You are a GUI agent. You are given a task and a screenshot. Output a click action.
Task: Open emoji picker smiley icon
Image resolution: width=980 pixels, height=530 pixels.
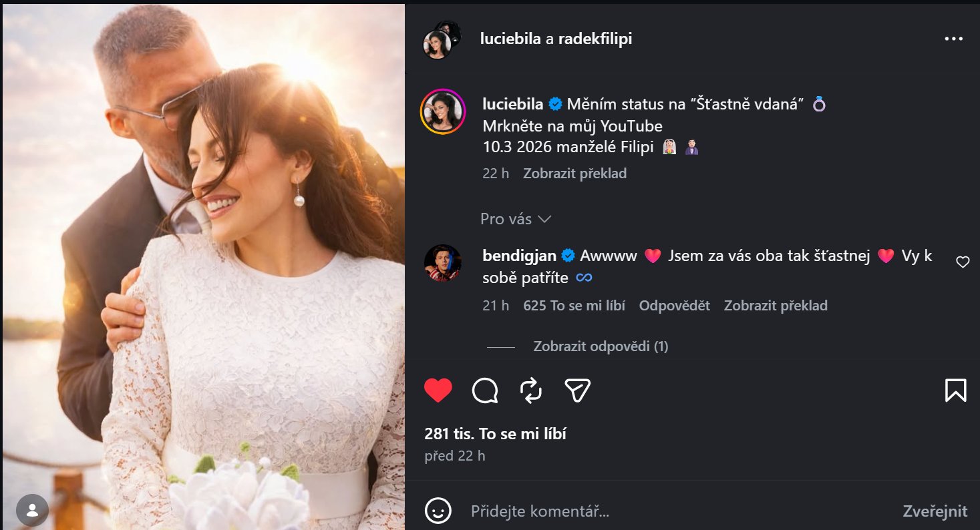[438, 512]
